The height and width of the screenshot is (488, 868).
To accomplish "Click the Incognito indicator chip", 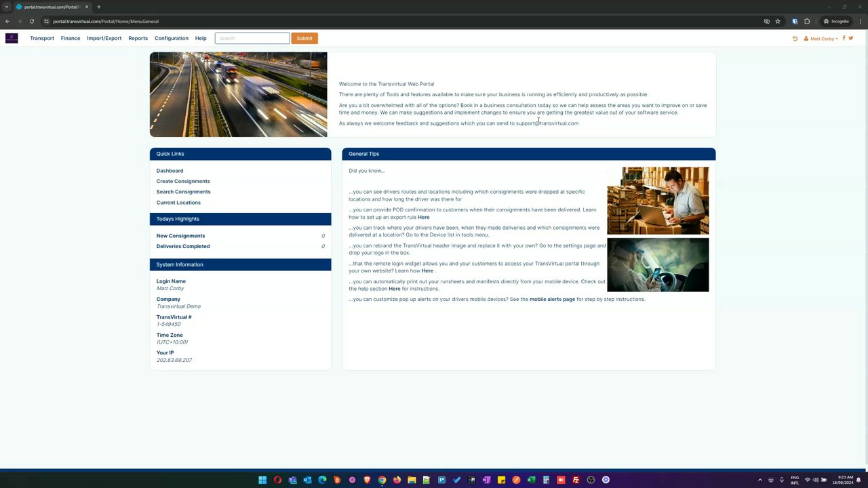I will (x=836, y=21).
